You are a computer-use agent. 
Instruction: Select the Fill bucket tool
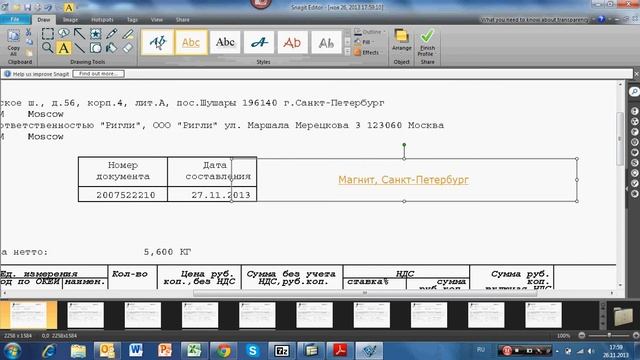[x=112, y=48]
